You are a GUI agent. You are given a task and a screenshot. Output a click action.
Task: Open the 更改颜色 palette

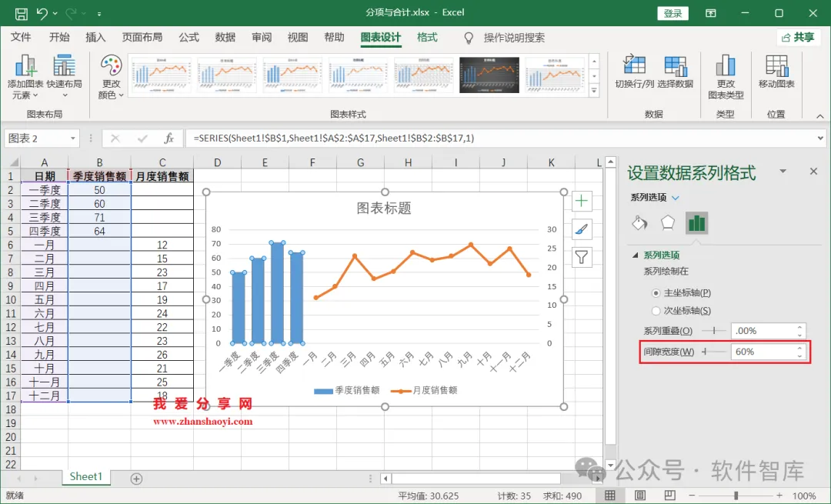112,78
